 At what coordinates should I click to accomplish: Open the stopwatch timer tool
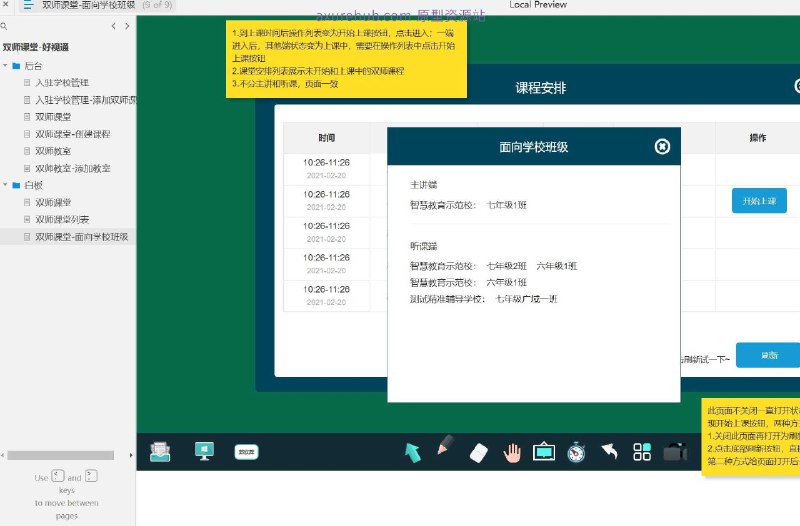pyautogui.click(x=576, y=453)
